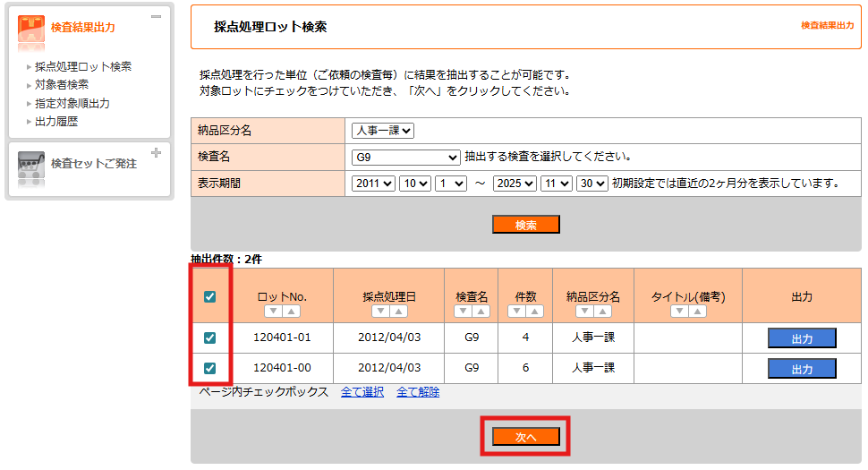This screenshot has width=868, height=470.
Task: Toggle the header select-all checkbox
Action: [x=210, y=296]
